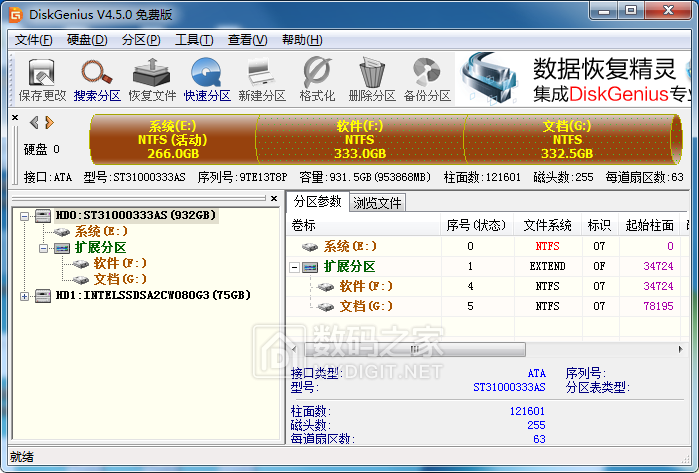Click the 搜索分区 search partition icon

click(97, 80)
